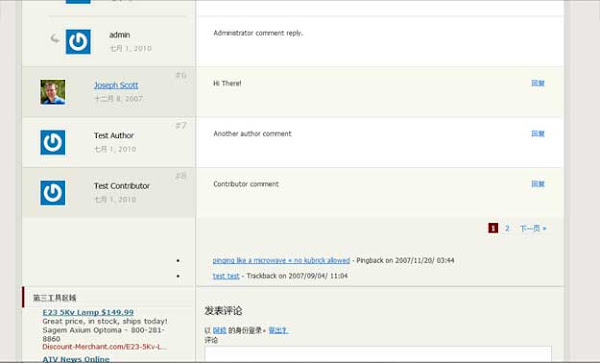Click the 'admin' commenter name
Viewport: 600px width, 363px height.
tap(119, 35)
